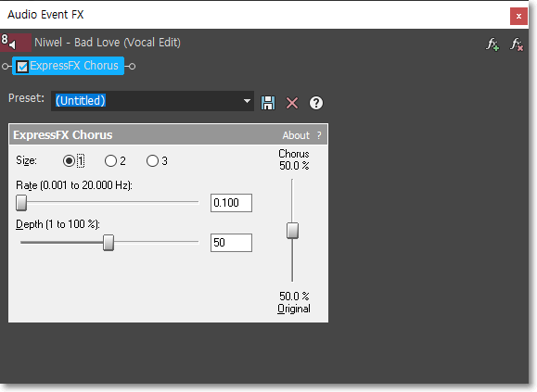Open the About link in the Chorus header

pyautogui.click(x=296, y=135)
